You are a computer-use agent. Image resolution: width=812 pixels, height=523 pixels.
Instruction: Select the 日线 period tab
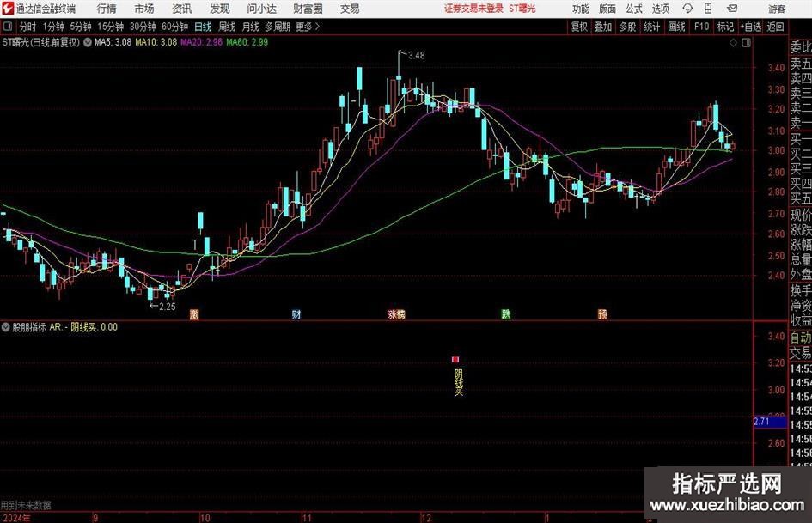coord(203,27)
